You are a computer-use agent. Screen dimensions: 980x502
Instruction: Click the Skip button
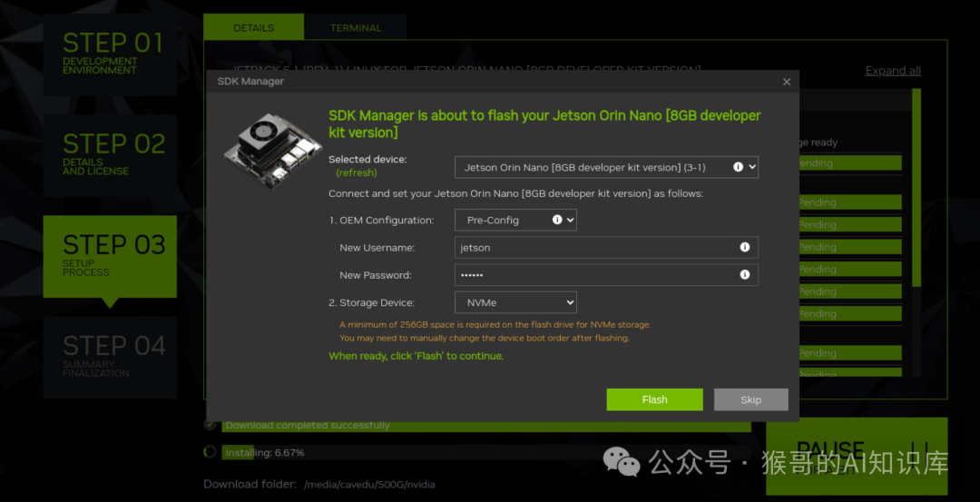point(750,399)
